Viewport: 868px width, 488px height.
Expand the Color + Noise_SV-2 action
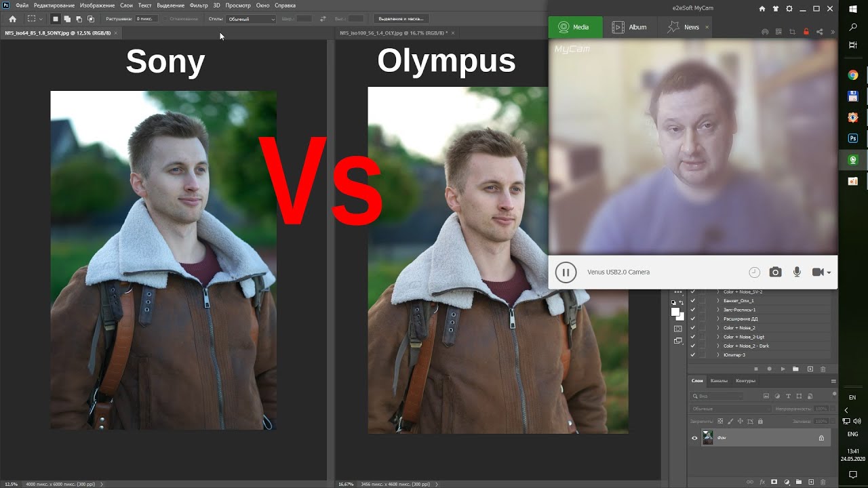[x=718, y=291]
